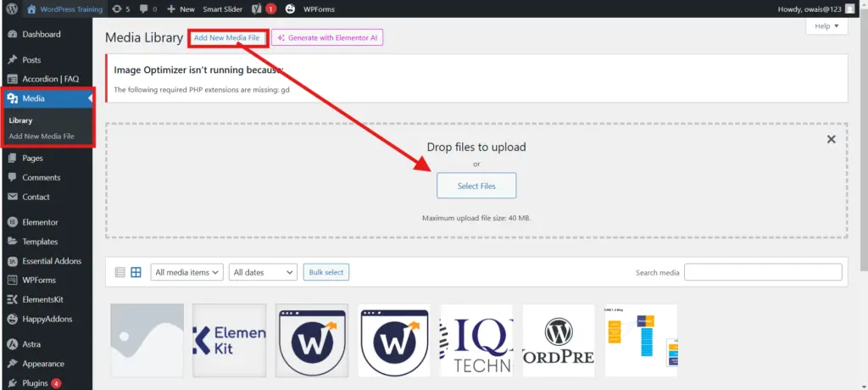
Task: Click the Dashboard icon in the sidebar
Action: 12,35
